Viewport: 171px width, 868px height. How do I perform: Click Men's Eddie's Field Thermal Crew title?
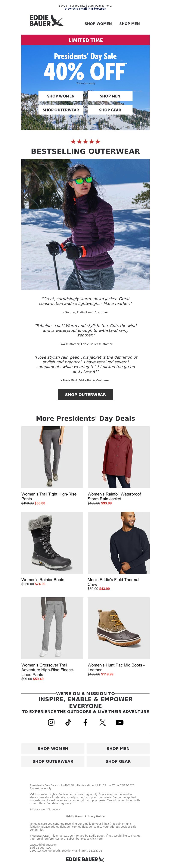[x=113, y=582]
